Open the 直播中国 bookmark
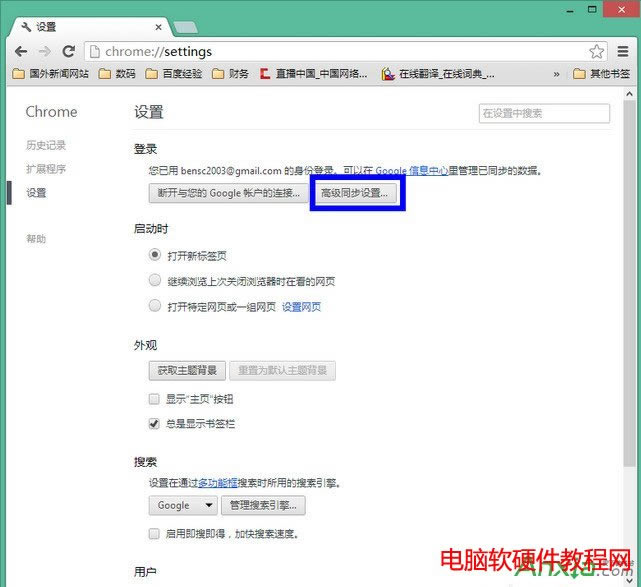 [313, 74]
